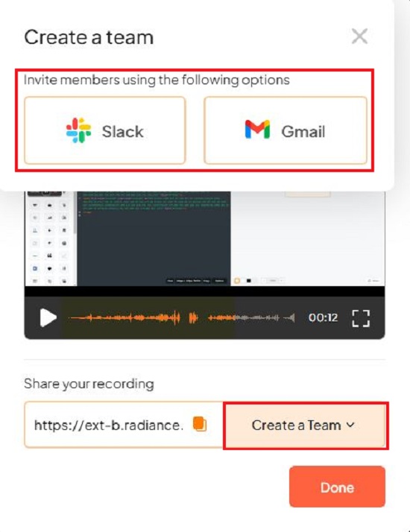Invite members via Gmail
The height and width of the screenshot is (532, 410).
click(286, 130)
